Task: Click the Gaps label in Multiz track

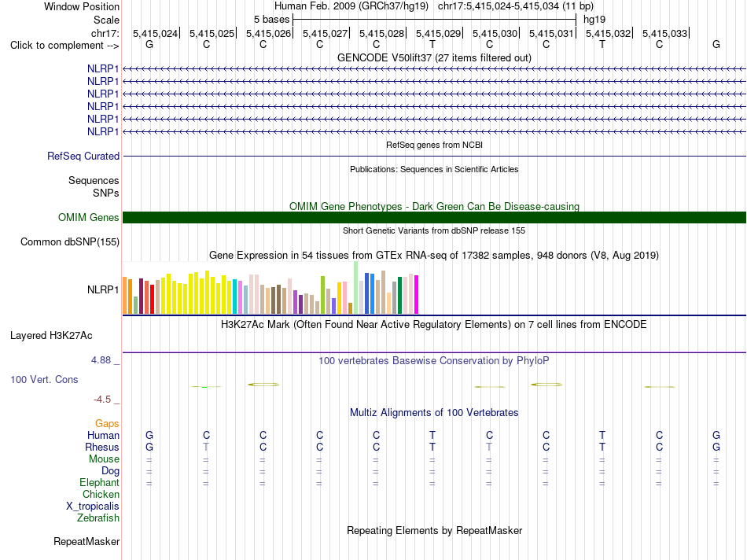Action: click(107, 424)
